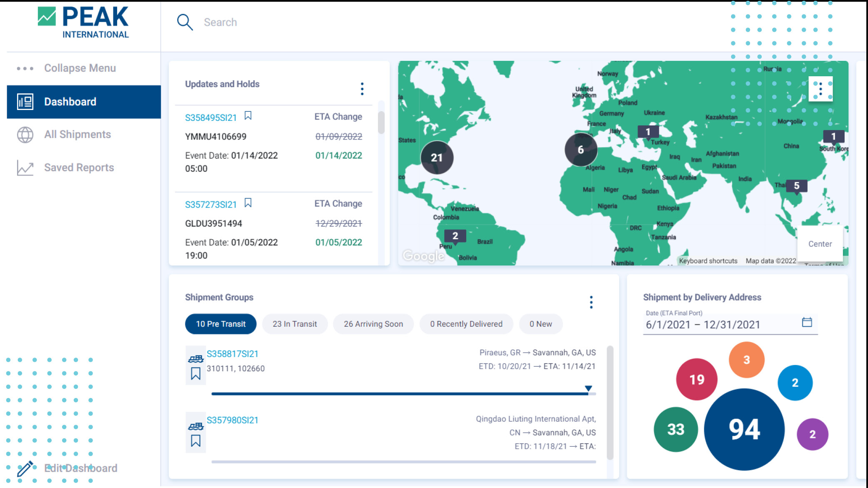Click the blue 94 bubble
868x488 pixels.
tap(744, 430)
